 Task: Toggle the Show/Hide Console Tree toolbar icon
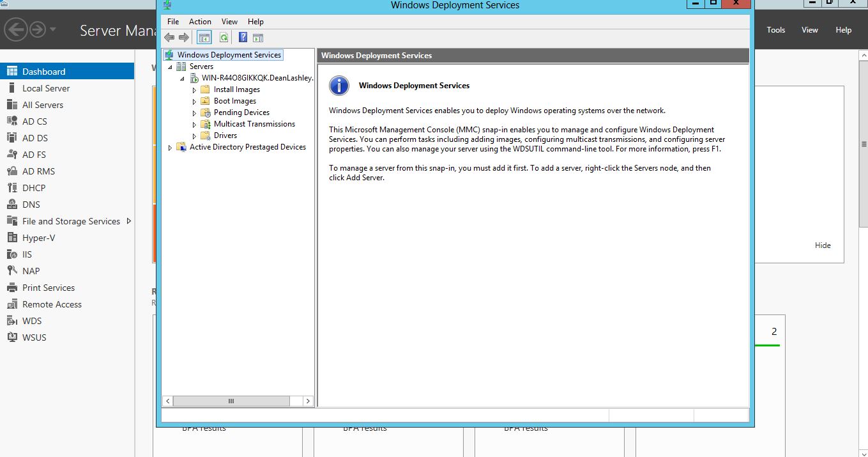204,38
